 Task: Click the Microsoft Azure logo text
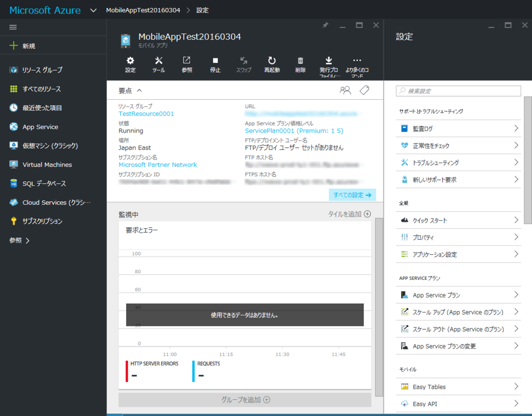[45, 10]
